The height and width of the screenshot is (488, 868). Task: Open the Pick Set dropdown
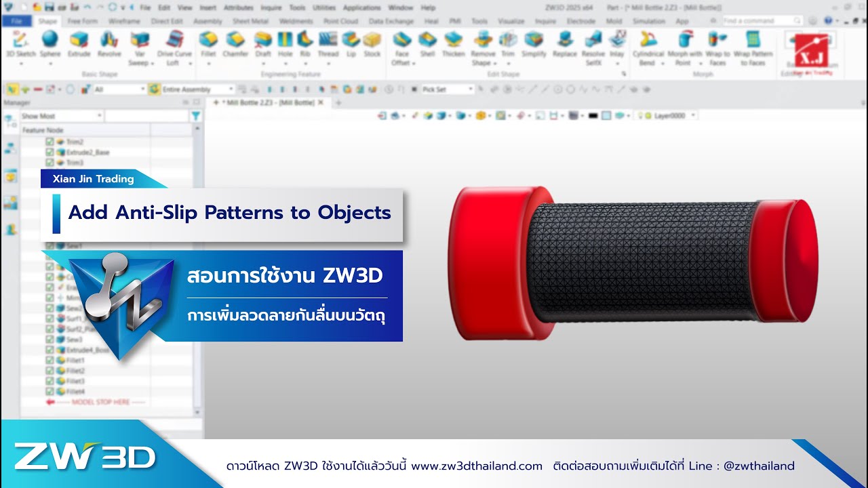[x=447, y=89]
